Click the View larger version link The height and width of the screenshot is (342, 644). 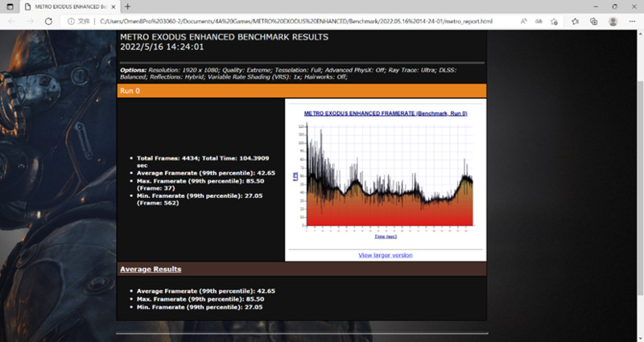[386, 255]
